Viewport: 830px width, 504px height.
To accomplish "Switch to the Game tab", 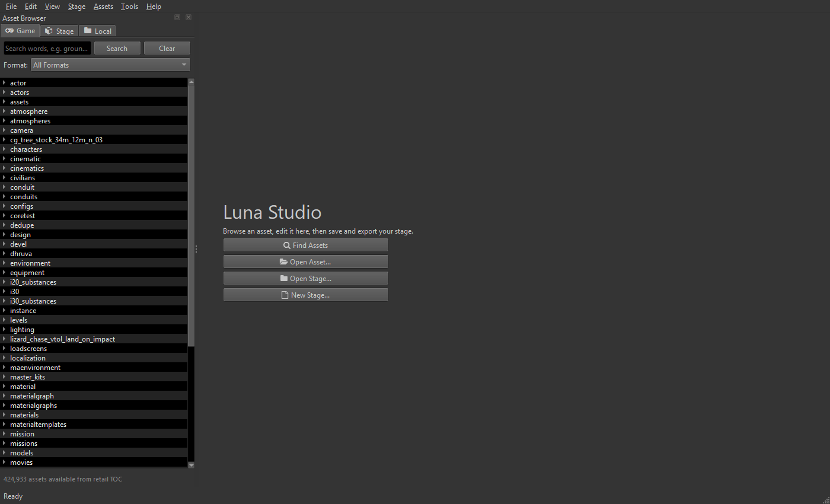I will (20, 31).
